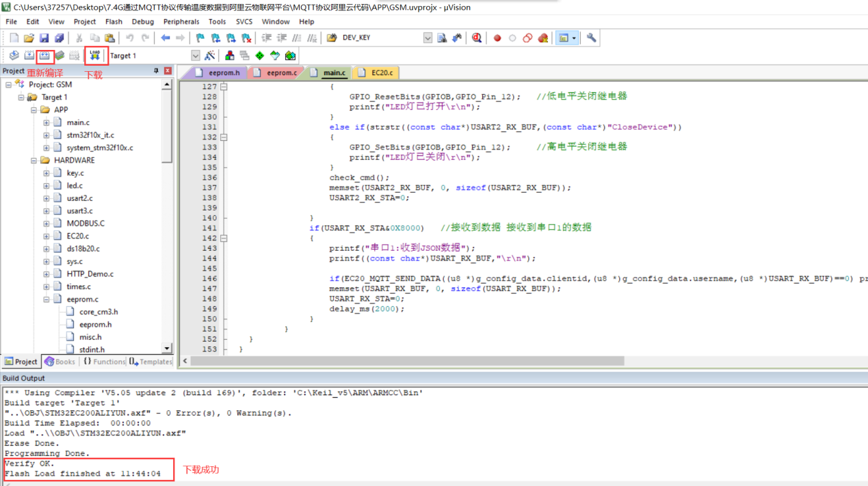Open Manage Project Items colored blocks icon
The image size is (868, 486).
[230, 55]
